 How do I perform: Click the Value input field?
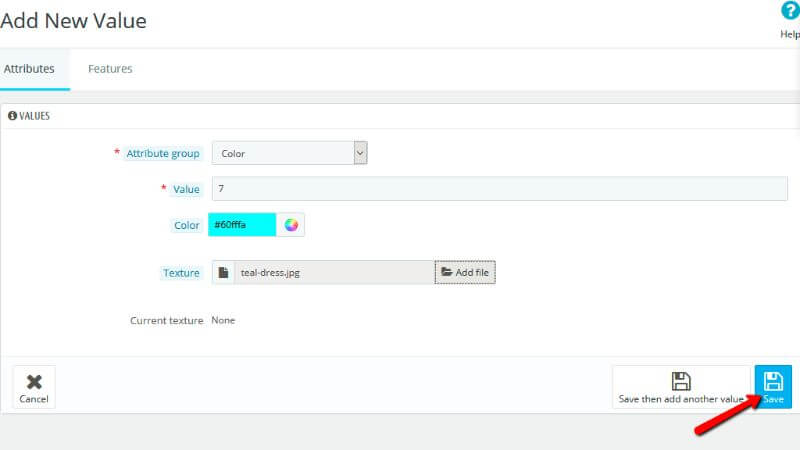[499, 189]
